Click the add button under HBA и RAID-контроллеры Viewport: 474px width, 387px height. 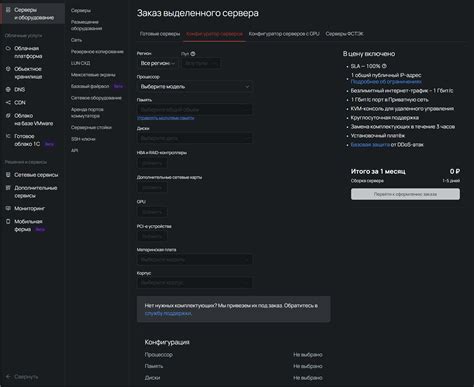click(152, 163)
